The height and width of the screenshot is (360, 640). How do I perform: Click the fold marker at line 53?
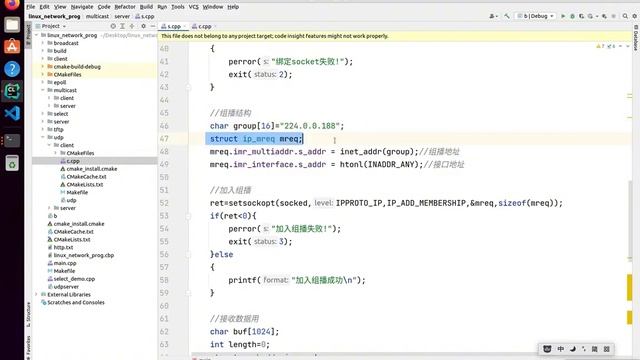click(188, 216)
